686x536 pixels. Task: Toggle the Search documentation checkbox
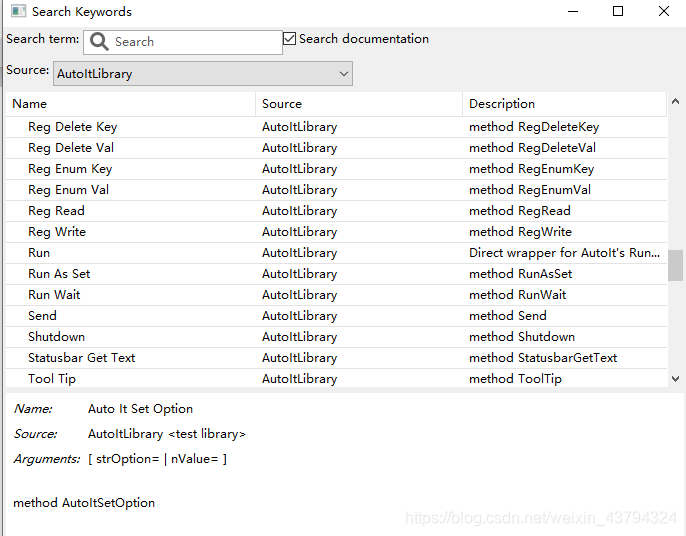(290, 39)
